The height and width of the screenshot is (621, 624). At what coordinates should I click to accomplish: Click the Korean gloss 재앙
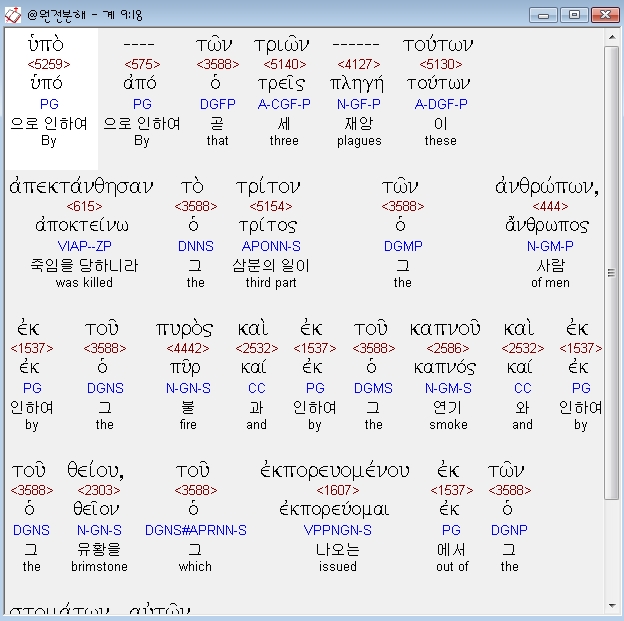tap(359, 123)
